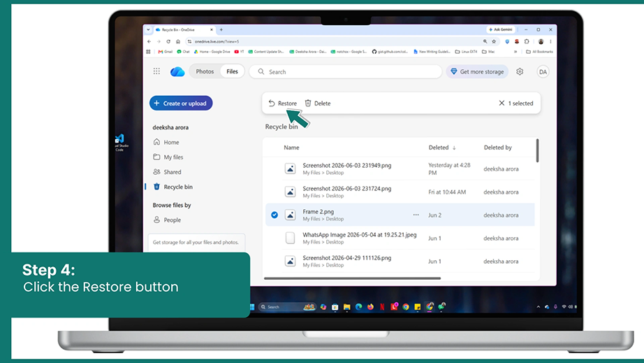Click the Frame 2.png file name
Viewport: 644px width, 363px height.
[x=318, y=211]
